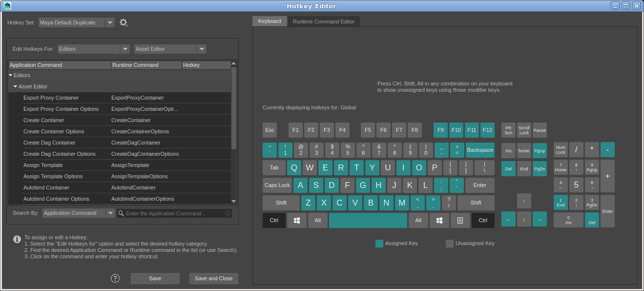Click the Save and Close button
Viewport: 644px width, 291px height.
click(x=214, y=278)
